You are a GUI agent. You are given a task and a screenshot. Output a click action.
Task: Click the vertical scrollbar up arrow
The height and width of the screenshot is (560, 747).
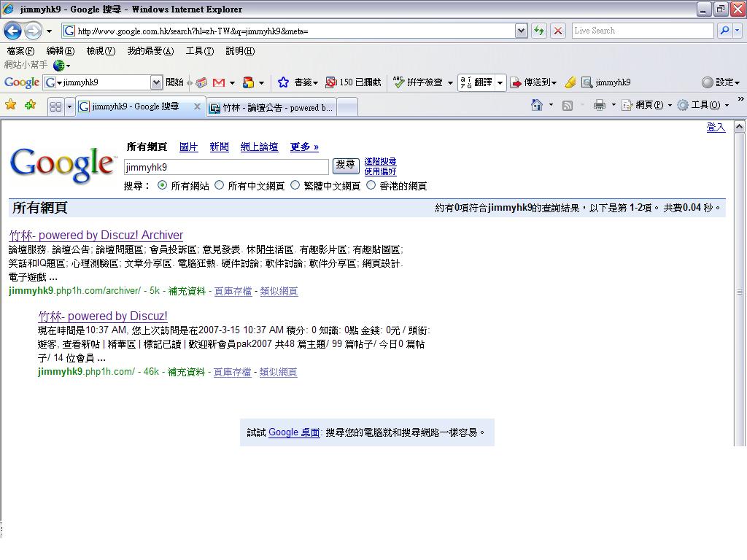tap(739, 127)
